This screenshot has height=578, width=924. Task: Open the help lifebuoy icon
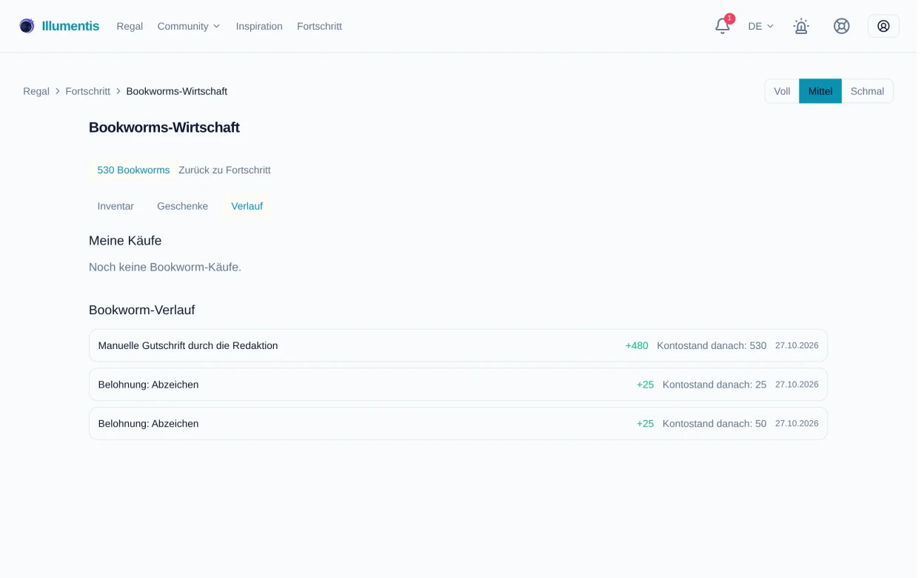841,26
